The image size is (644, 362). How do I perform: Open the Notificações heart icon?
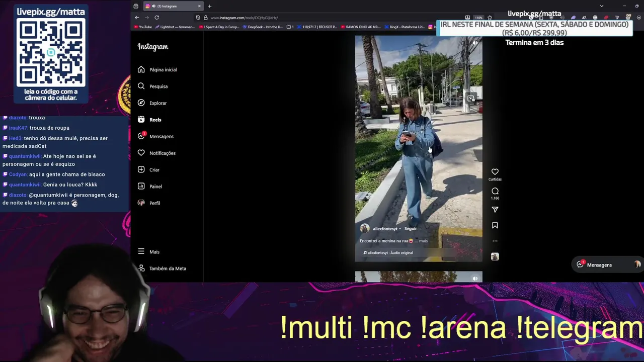(x=141, y=153)
